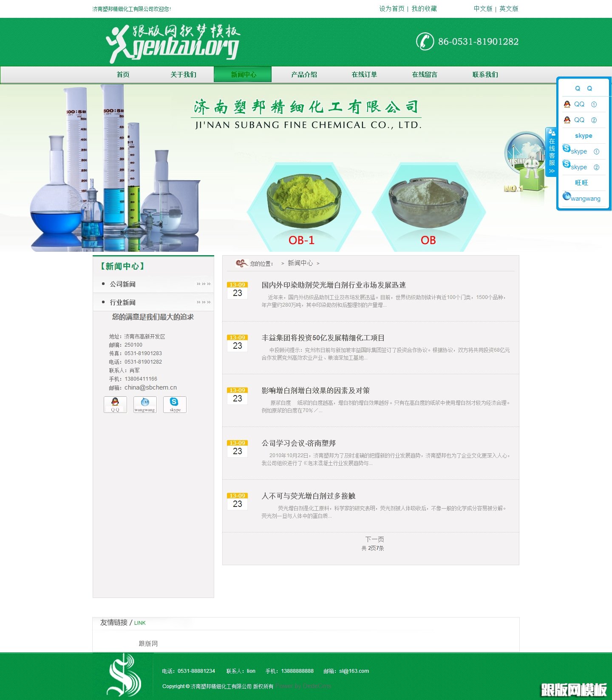Open 公司新闻 category in sidebar
Viewport: 612px width, 700px height.
pyautogui.click(x=123, y=284)
